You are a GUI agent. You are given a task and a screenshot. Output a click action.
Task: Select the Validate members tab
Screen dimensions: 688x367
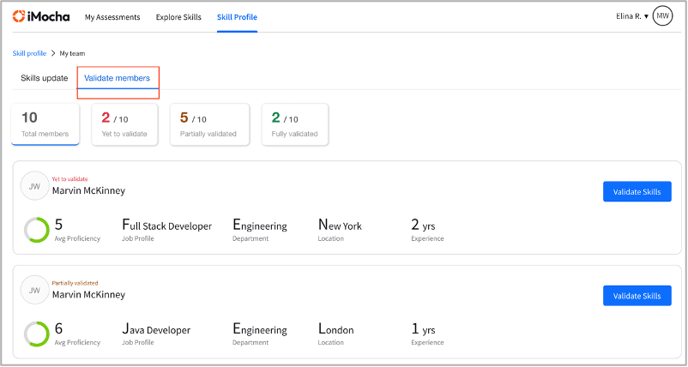(117, 78)
